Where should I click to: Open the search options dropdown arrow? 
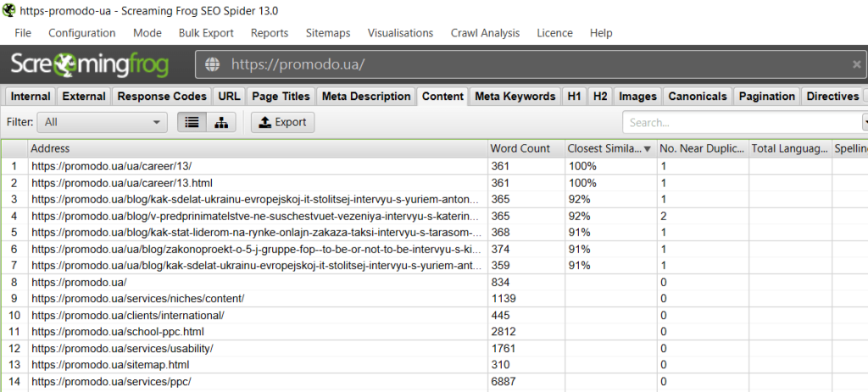[865, 122]
